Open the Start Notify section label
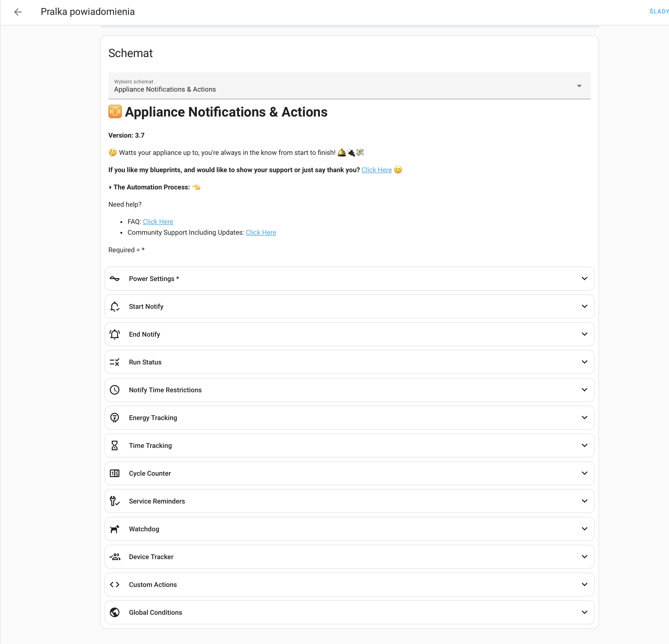The image size is (669, 644). (146, 307)
